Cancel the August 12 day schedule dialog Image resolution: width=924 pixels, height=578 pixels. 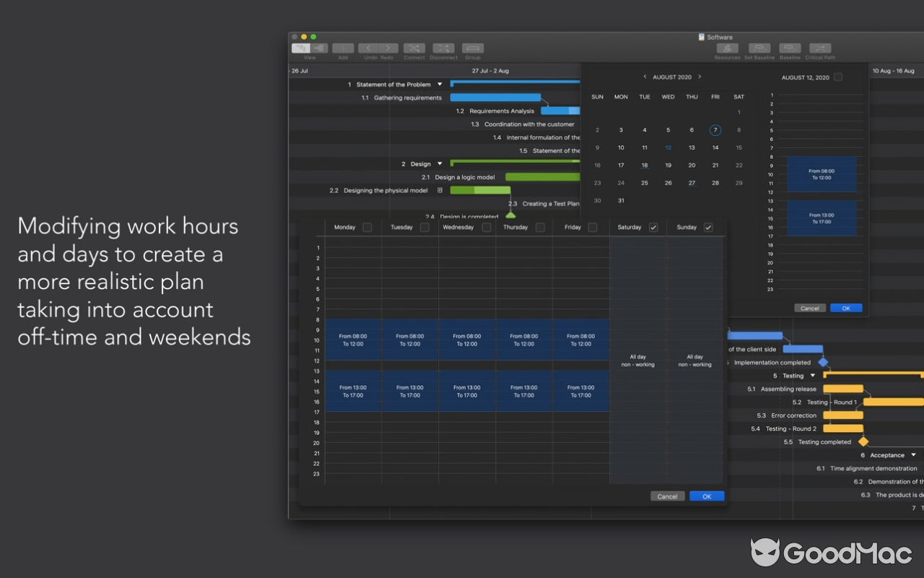809,307
